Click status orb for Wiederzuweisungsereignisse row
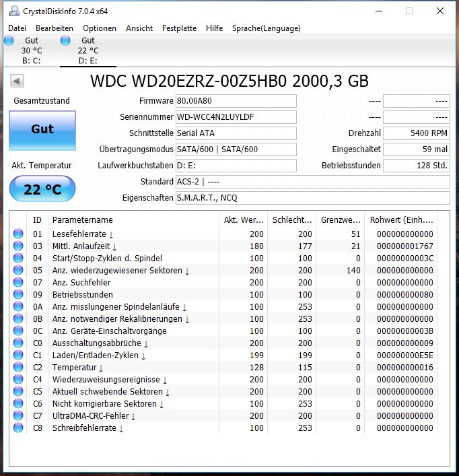The width and height of the screenshot is (459, 476). (18, 379)
